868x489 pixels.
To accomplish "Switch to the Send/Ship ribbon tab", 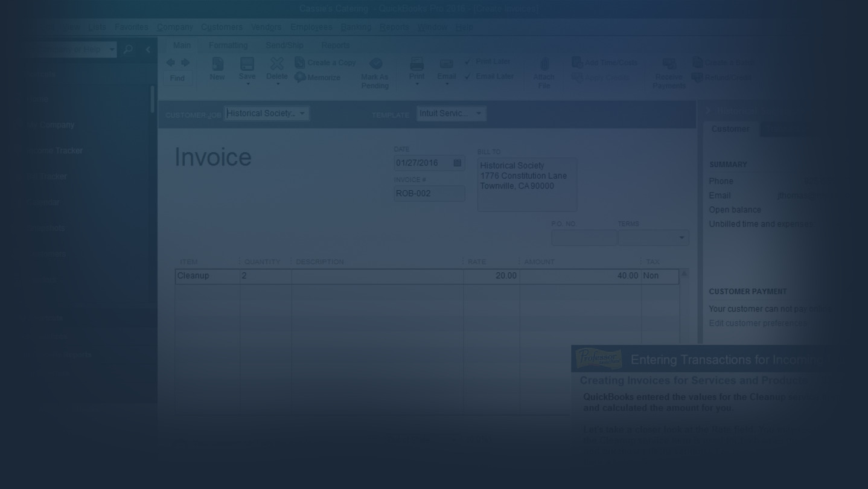I will tap(284, 45).
